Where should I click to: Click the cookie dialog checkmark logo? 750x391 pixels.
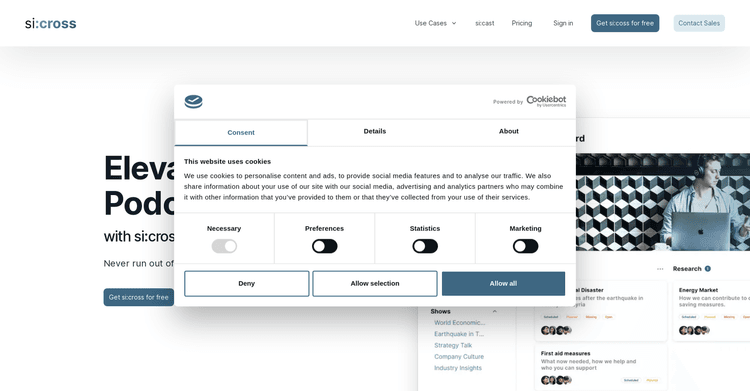click(194, 101)
